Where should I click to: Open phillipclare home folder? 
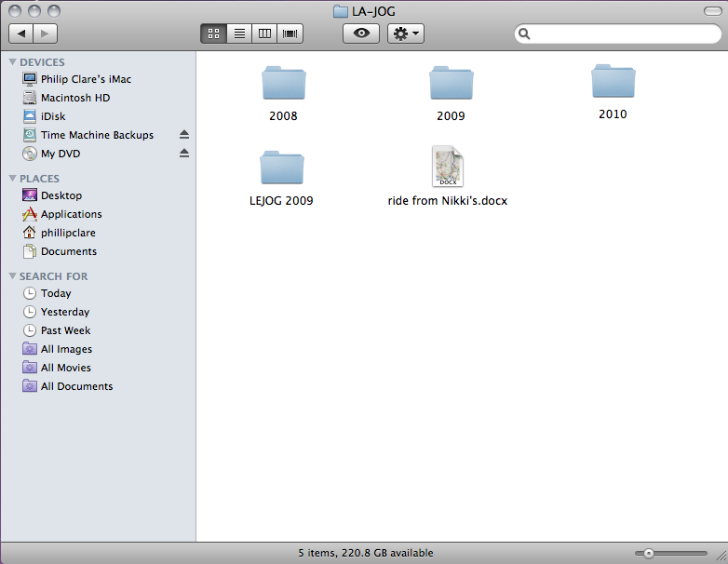99,233
